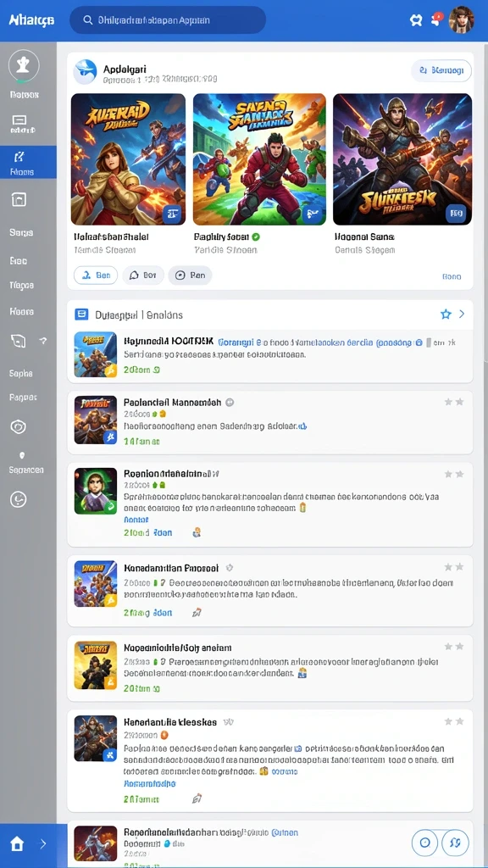Click the pill button at featured card top-right
488x868 pixels.
441,70
